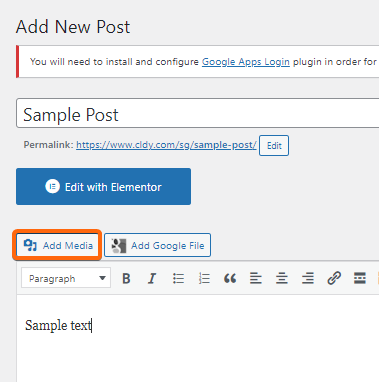The image size is (379, 382).
Task: Click in the editor body near Sample text
Action: [x=58, y=325]
